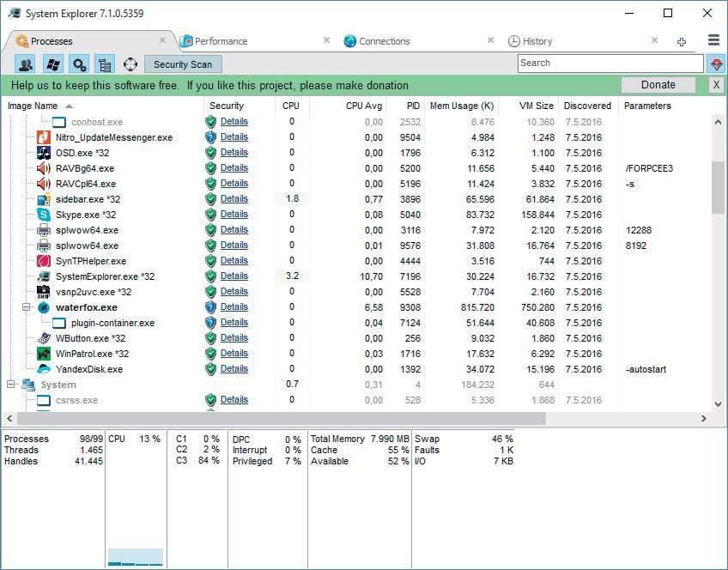
Task: Select the RAVCpl64.exe process row
Action: tap(356, 184)
